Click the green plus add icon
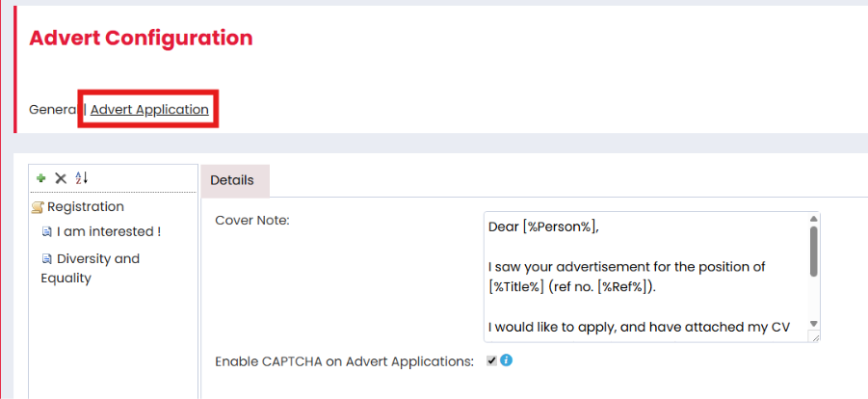This screenshot has height=399, width=868. [41, 178]
